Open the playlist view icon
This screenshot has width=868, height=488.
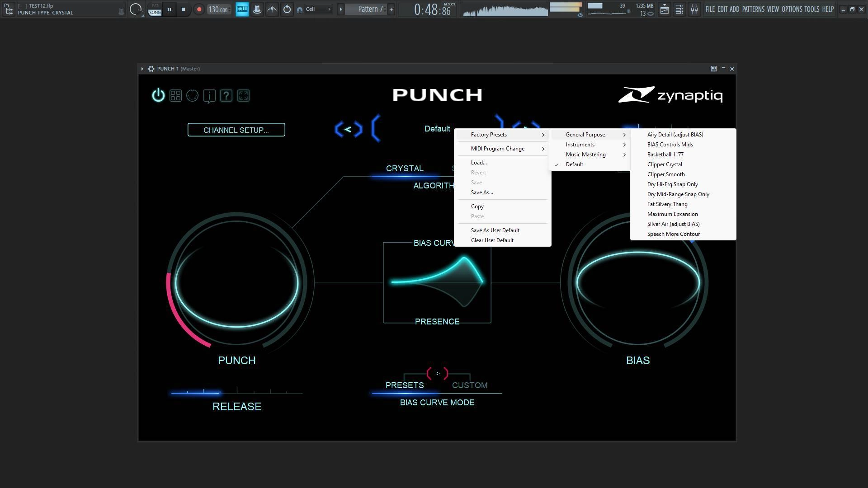(x=664, y=9)
